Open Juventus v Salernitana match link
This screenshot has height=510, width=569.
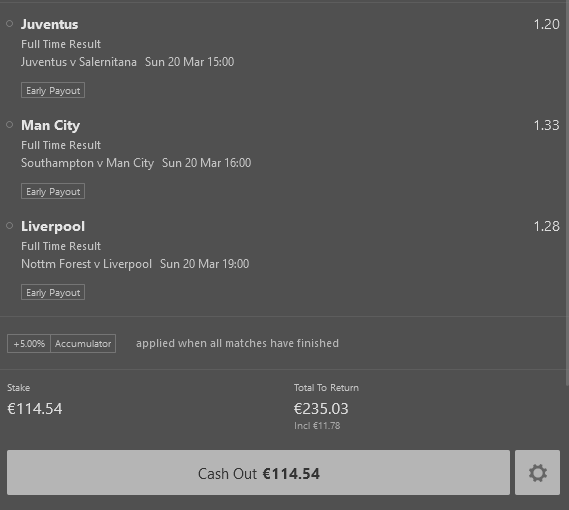tap(79, 62)
